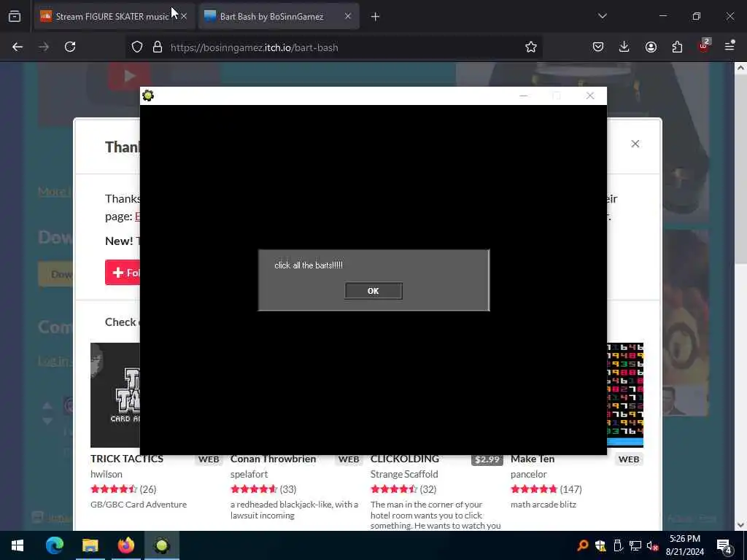Click the WEB badge next to Make Ten

point(629,459)
